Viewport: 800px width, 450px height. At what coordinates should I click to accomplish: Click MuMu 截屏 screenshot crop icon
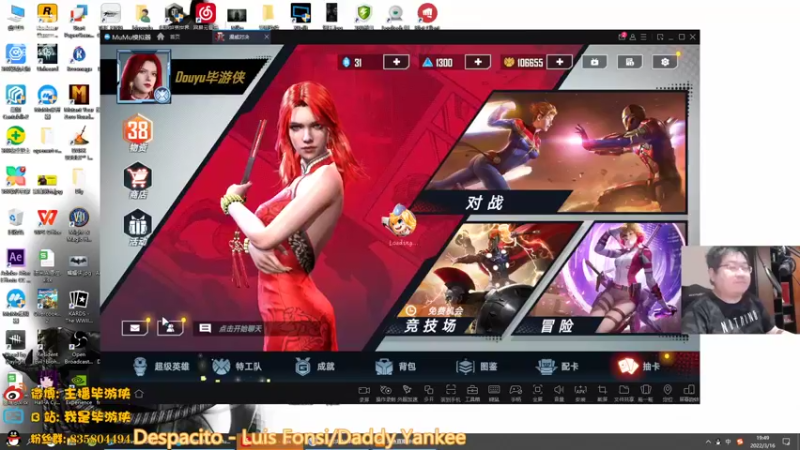click(602, 392)
